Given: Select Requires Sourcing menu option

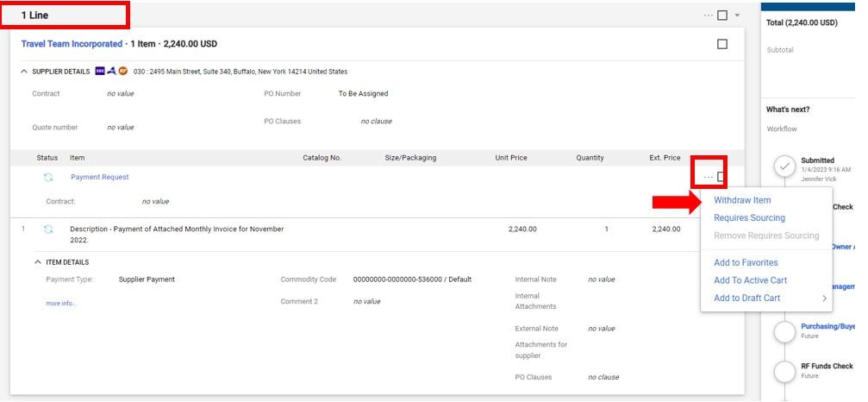Looking at the screenshot, I should pyautogui.click(x=749, y=218).
